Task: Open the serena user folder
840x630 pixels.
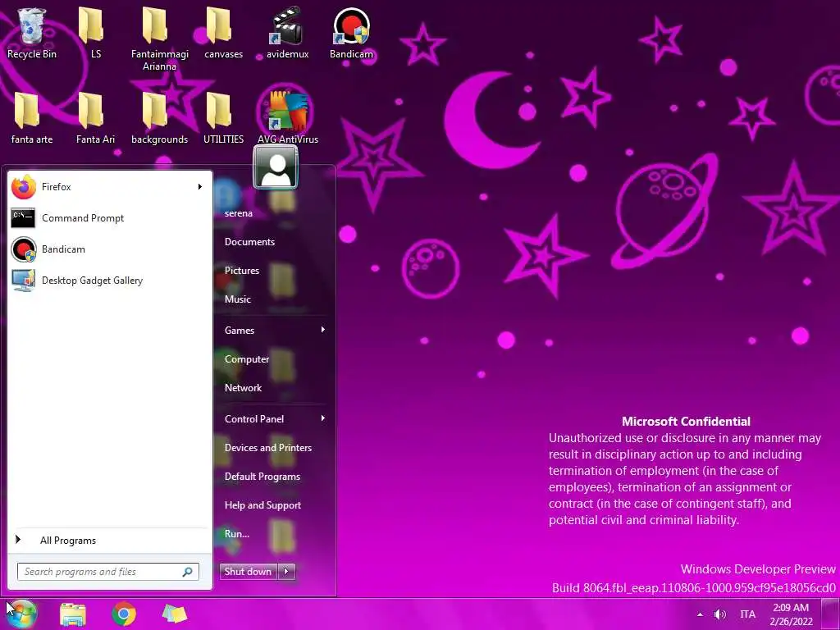Action: click(x=239, y=213)
